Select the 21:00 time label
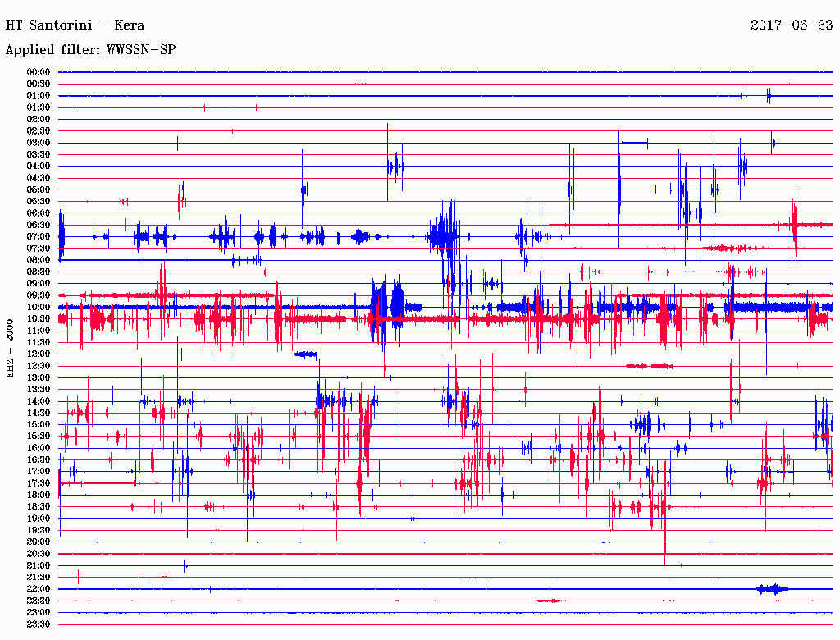Viewport: 840px width, 640px height. coord(39,565)
